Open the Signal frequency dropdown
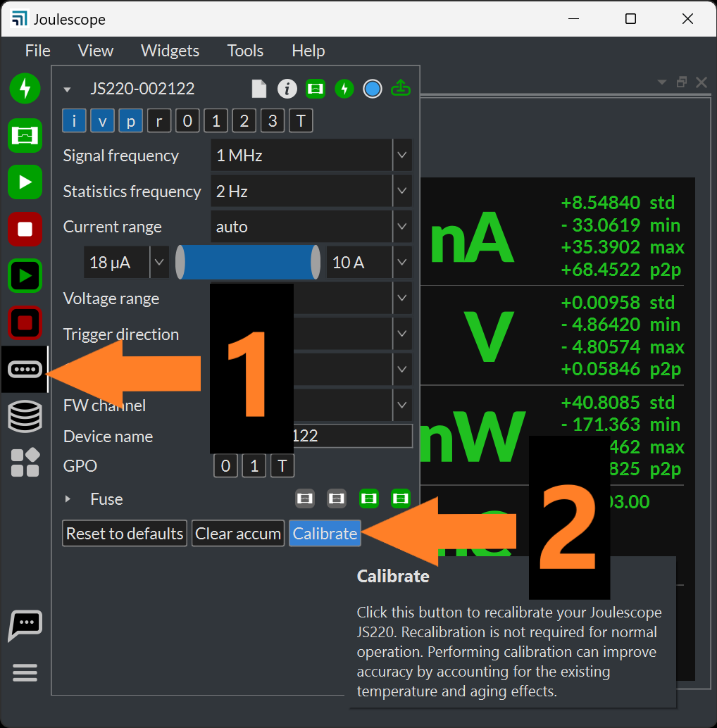 [311, 155]
